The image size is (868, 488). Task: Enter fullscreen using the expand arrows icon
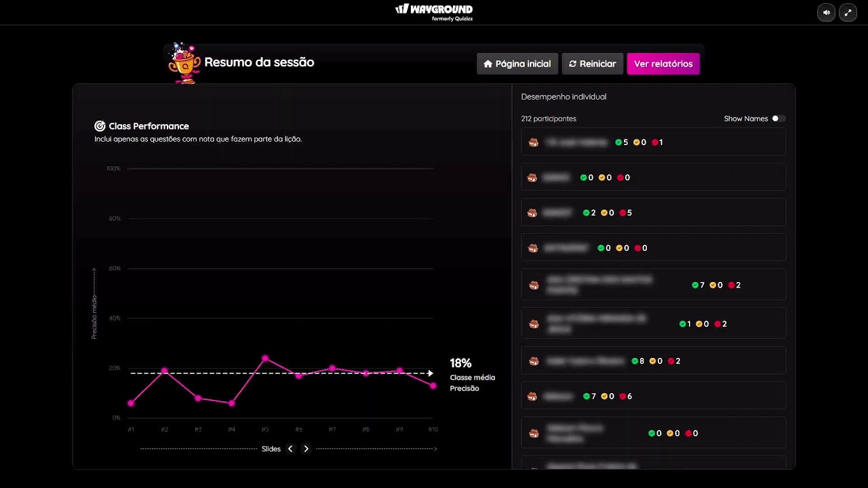coord(848,12)
